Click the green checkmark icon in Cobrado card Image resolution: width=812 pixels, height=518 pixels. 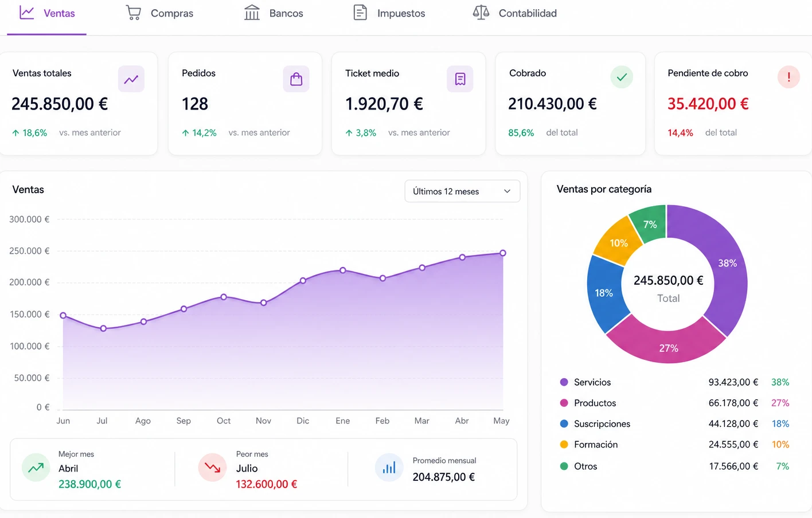pos(622,77)
